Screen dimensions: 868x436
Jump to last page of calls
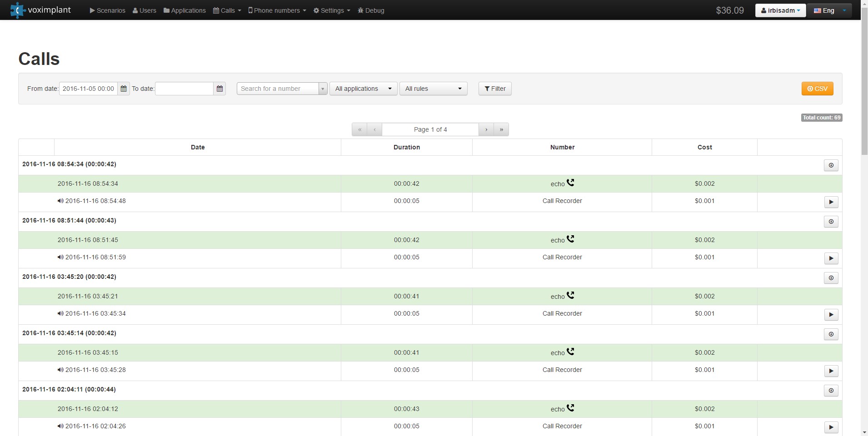(501, 129)
